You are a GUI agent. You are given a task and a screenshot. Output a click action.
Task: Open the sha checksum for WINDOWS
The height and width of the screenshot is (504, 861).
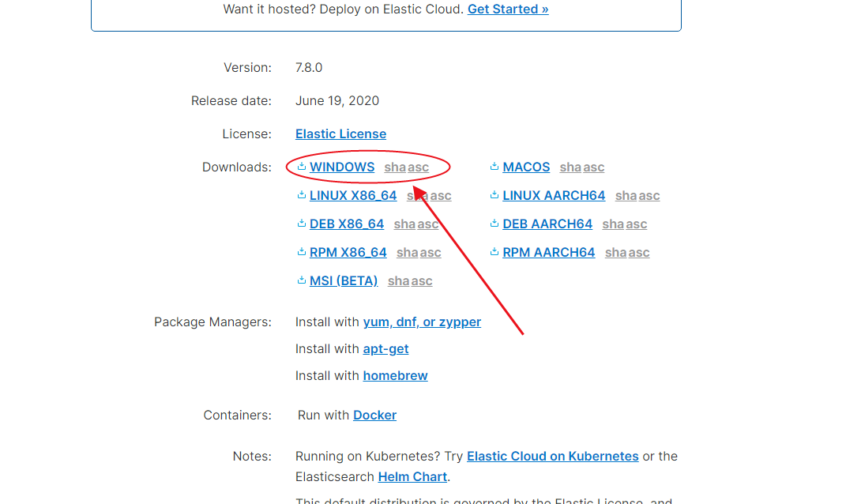(x=395, y=167)
